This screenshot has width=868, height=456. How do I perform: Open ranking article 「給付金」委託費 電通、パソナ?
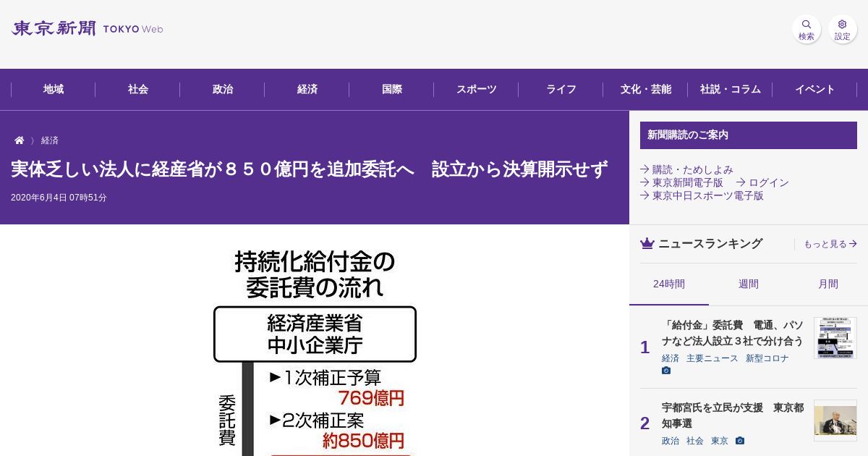pyautogui.click(x=733, y=333)
